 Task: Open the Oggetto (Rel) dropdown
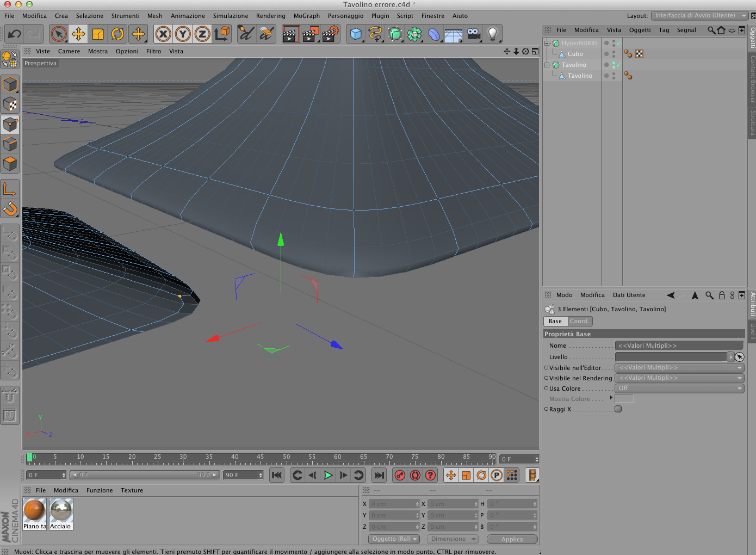pyautogui.click(x=395, y=539)
